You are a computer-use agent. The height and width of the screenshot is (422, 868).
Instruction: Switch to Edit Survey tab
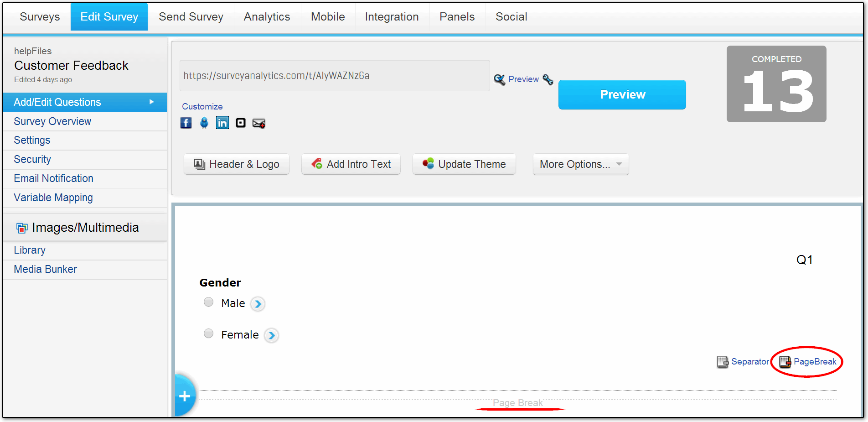pyautogui.click(x=109, y=17)
